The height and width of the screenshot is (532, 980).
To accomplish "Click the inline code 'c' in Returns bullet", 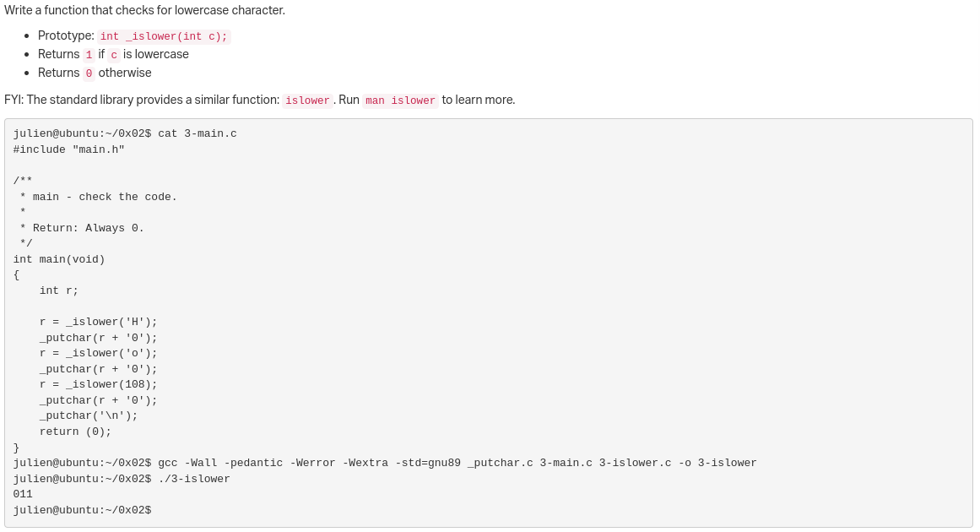I will click(114, 55).
